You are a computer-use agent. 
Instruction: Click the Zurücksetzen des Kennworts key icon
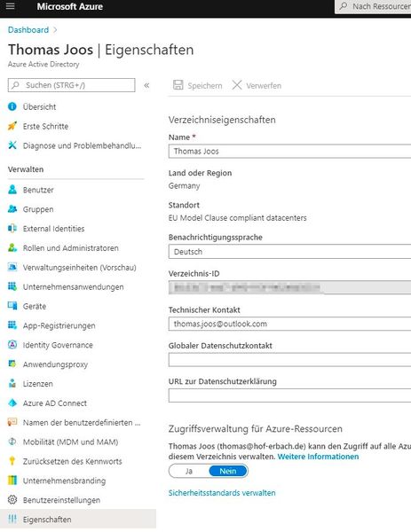[12, 461]
